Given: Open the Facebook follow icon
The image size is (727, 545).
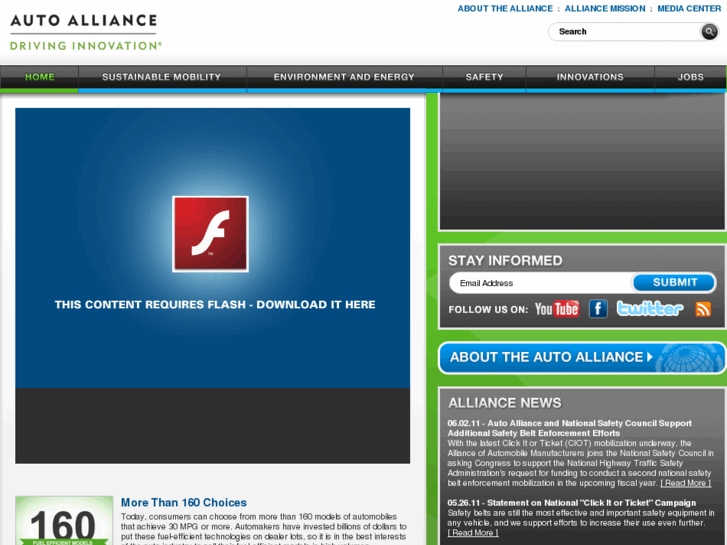Looking at the screenshot, I should (x=598, y=308).
